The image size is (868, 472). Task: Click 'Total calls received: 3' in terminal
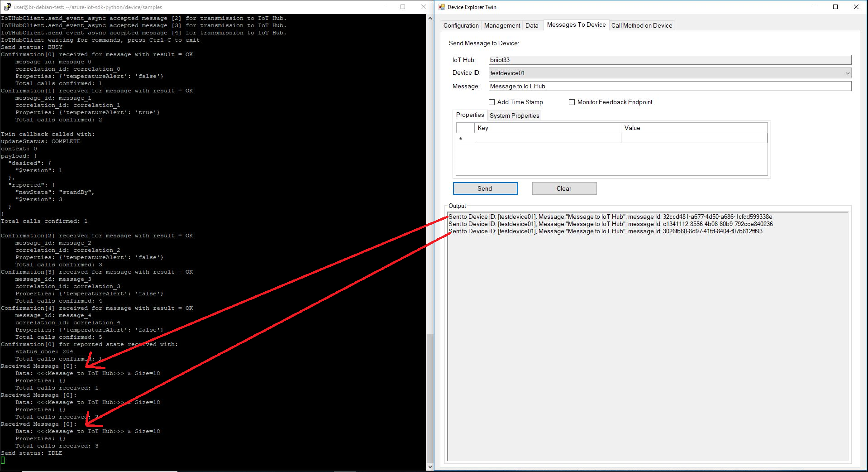pyautogui.click(x=57, y=446)
